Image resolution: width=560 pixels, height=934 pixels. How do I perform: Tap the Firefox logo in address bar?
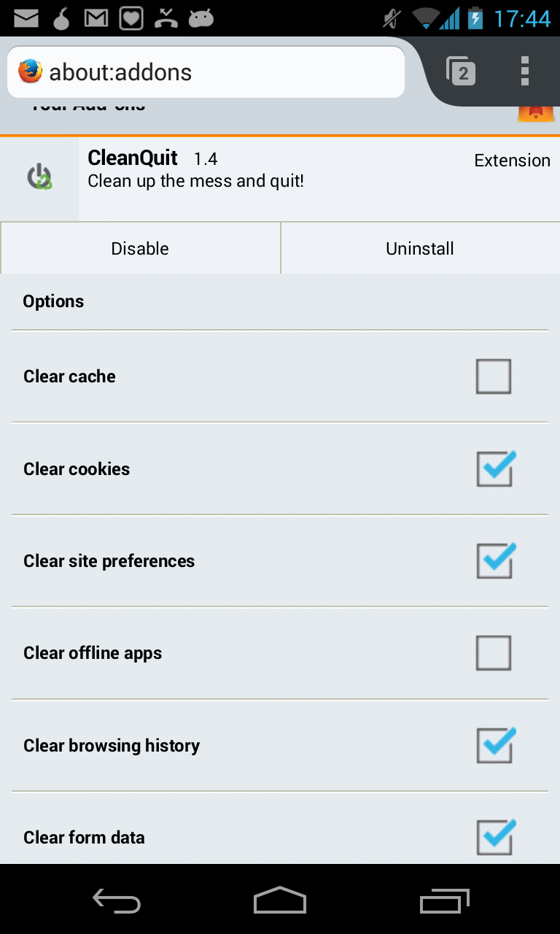pos(30,72)
